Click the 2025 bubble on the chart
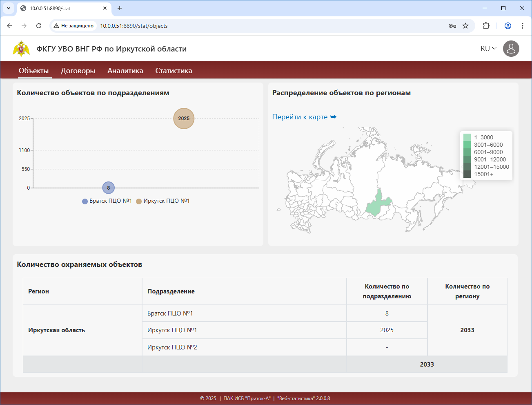The image size is (532, 405). 184,119
